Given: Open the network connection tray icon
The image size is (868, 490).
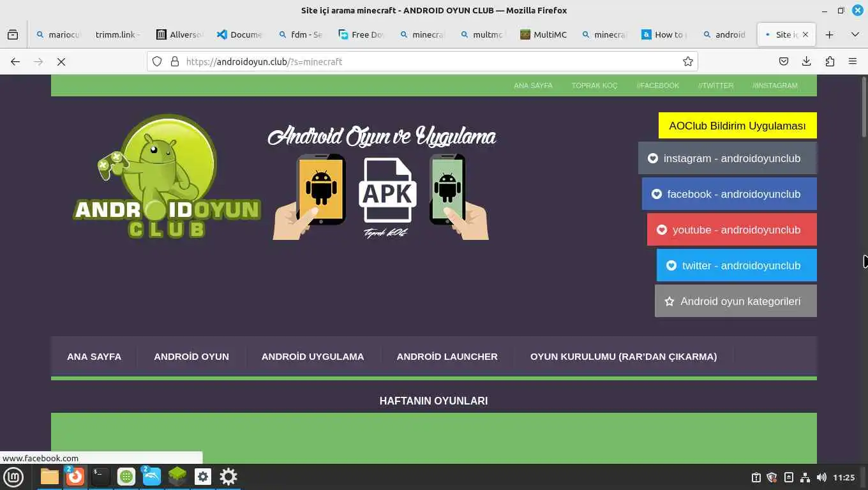Looking at the screenshot, I should (805, 477).
